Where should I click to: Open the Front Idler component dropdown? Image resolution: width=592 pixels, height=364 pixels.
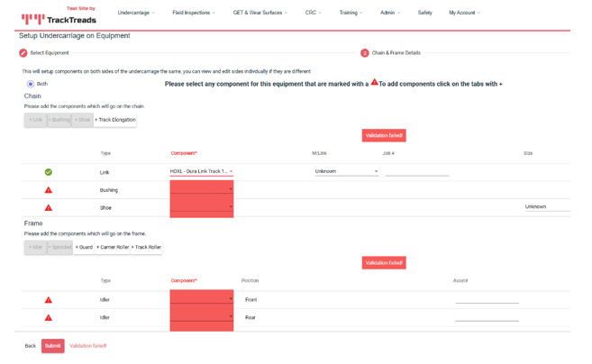pyautogui.click(x=201, y=300)
